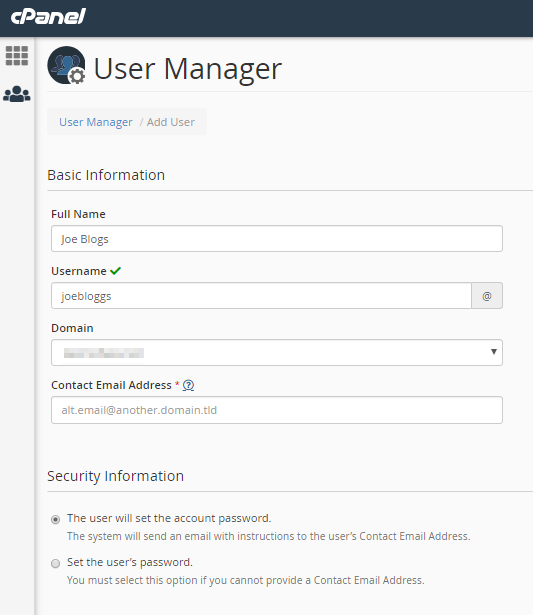Click the cPanel logo in header

[48, 17]
